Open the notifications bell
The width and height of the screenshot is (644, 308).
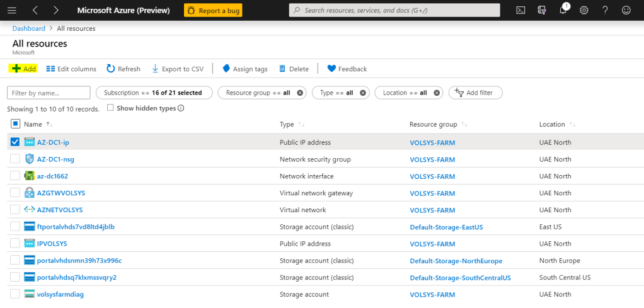(x=563, y=10)
